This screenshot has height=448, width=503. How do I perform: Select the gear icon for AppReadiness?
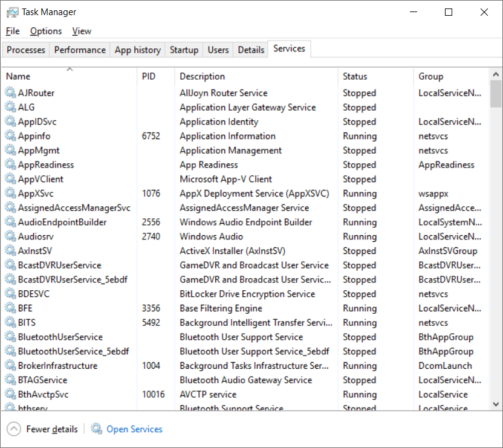(x=10, y=164)
